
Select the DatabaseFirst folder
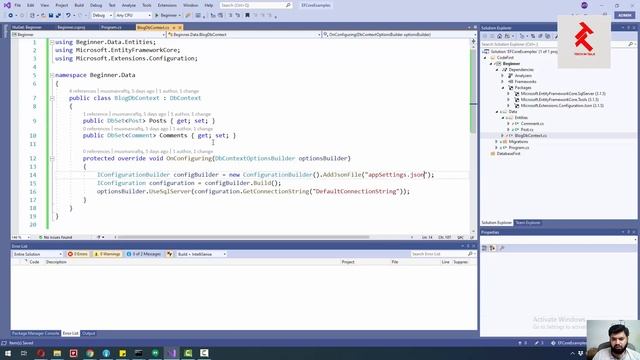point(508,154)
